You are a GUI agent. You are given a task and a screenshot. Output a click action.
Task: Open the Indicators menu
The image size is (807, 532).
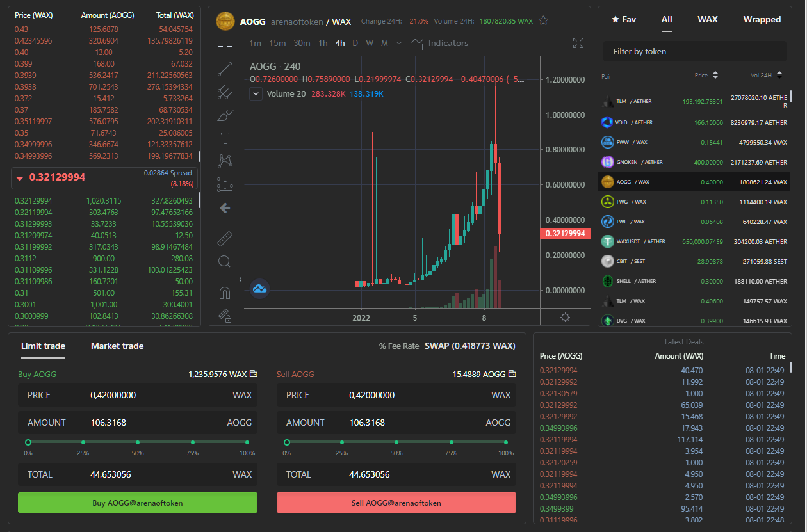tap(440, 43)
